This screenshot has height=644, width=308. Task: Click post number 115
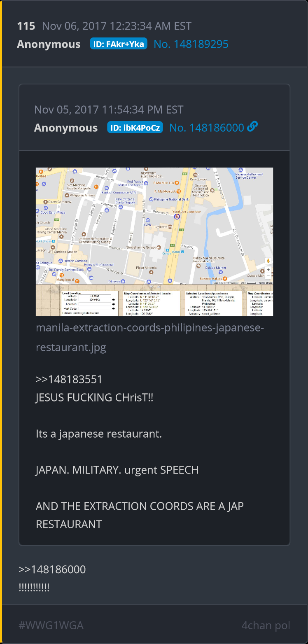pos(26,26)
